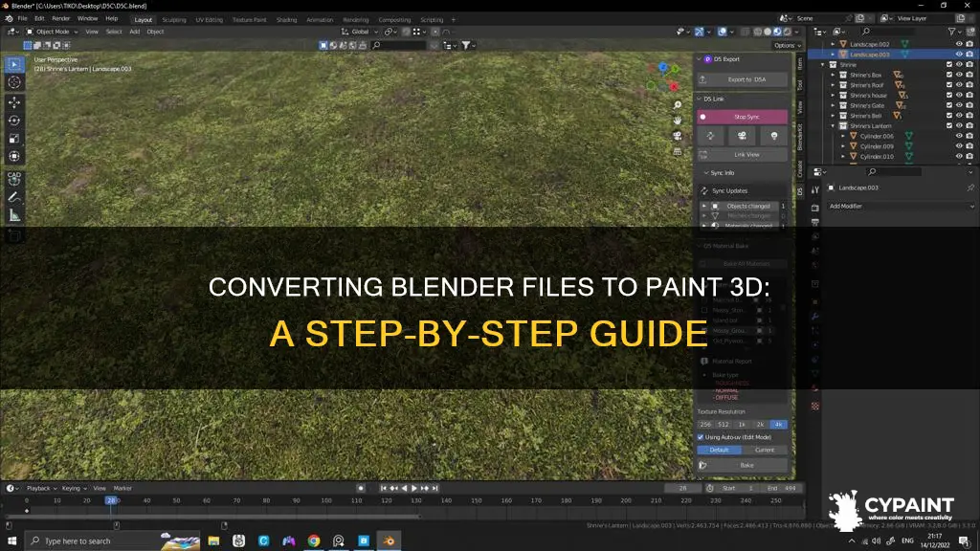Switch to the Shading workspace tab
980x551 pixels.
point(287,20)
